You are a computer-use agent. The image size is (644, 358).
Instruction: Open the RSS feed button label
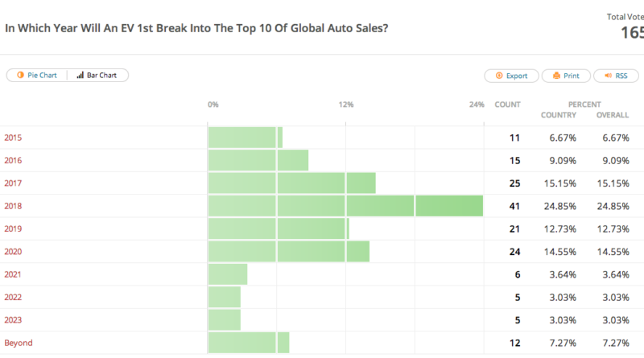tap(621, 76)
